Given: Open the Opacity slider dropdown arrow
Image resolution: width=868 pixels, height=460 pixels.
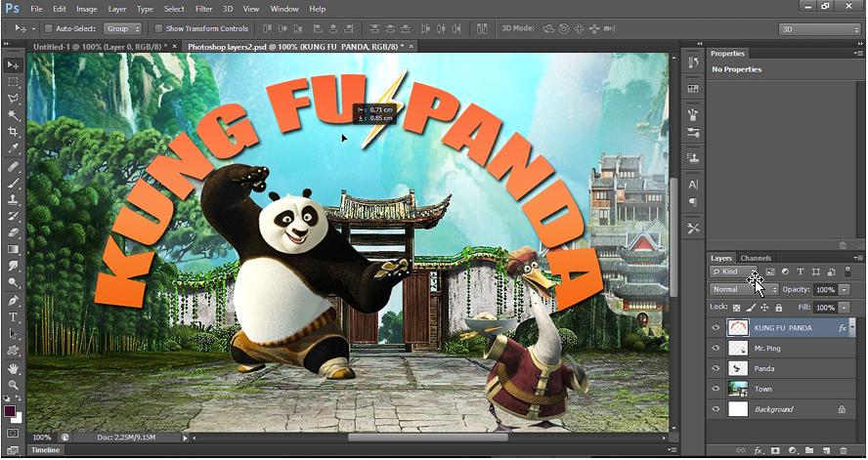Looking at the screenshot, I should (x=845, y=290).
